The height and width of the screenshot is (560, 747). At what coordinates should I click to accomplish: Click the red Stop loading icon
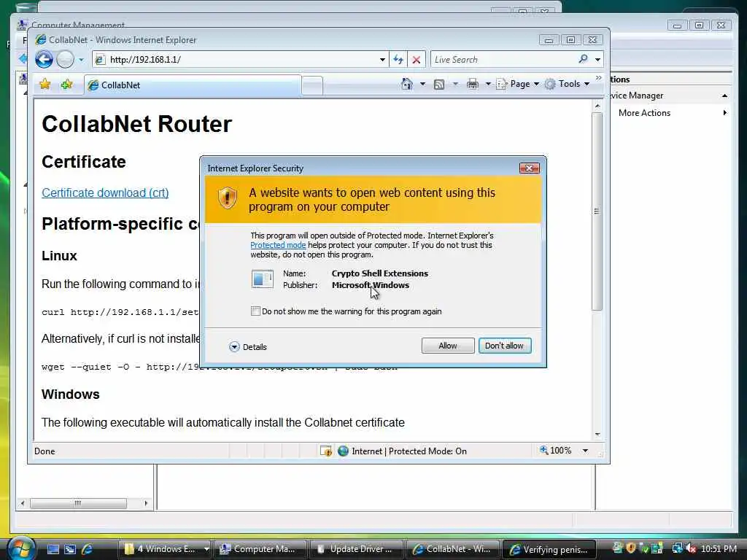(417, 60)
